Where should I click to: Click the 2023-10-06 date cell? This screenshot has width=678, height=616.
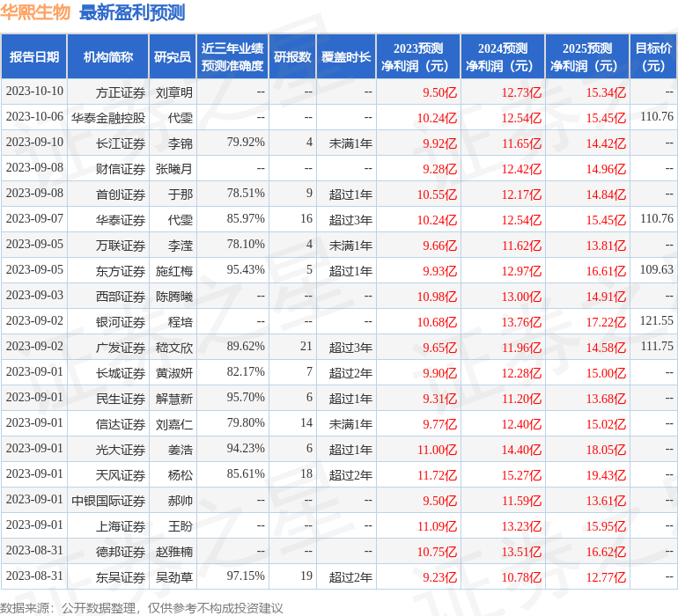(x=34, y=117)
